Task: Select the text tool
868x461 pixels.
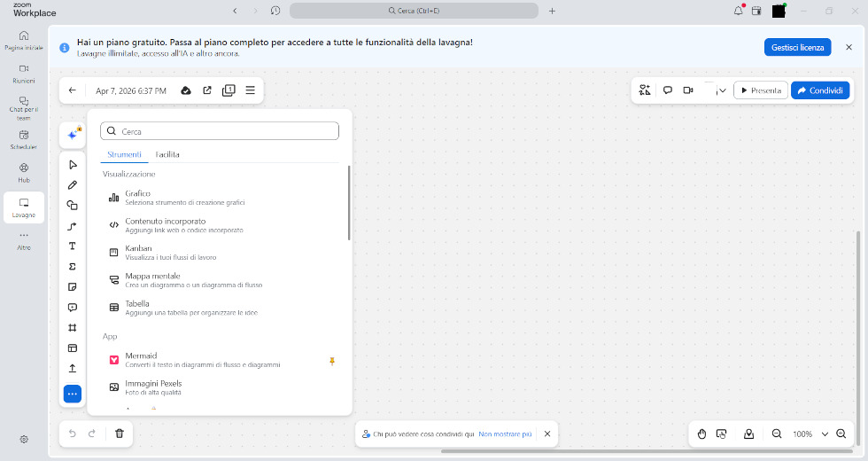Action: click(x=73, y=246)
